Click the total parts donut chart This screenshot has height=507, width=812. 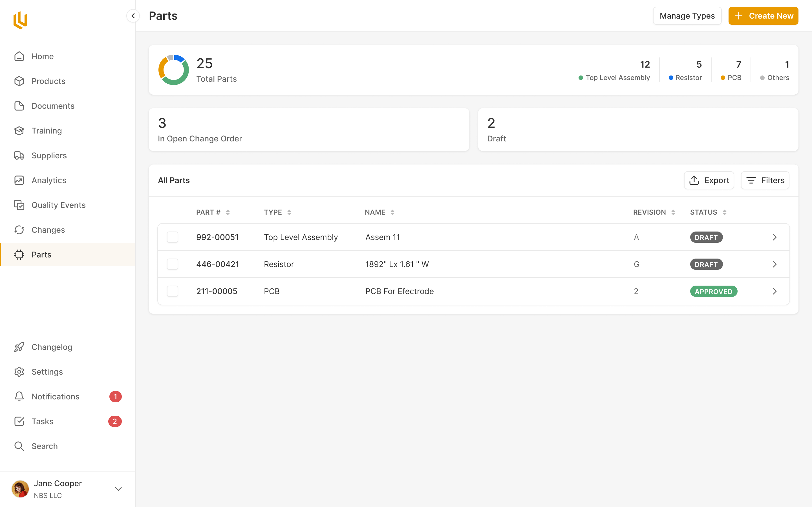click(x=173, y=70)
